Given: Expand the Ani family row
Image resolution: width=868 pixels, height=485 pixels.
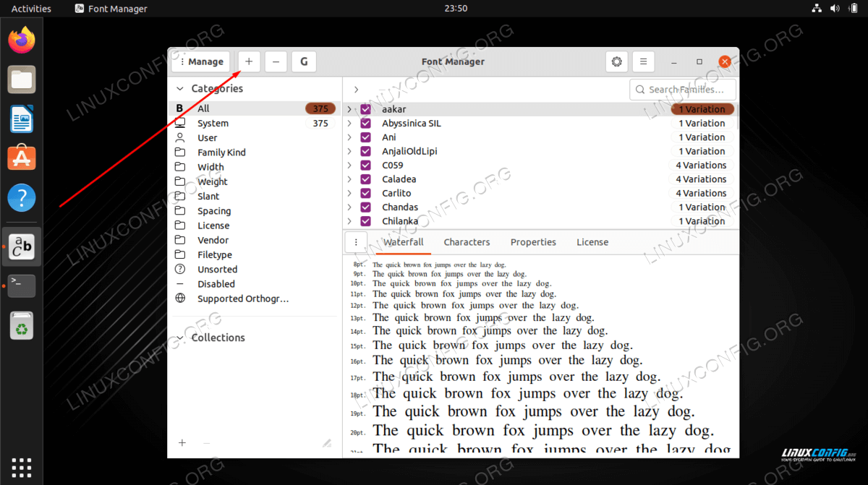Looking at the screenshot, I should coord(349,137).
